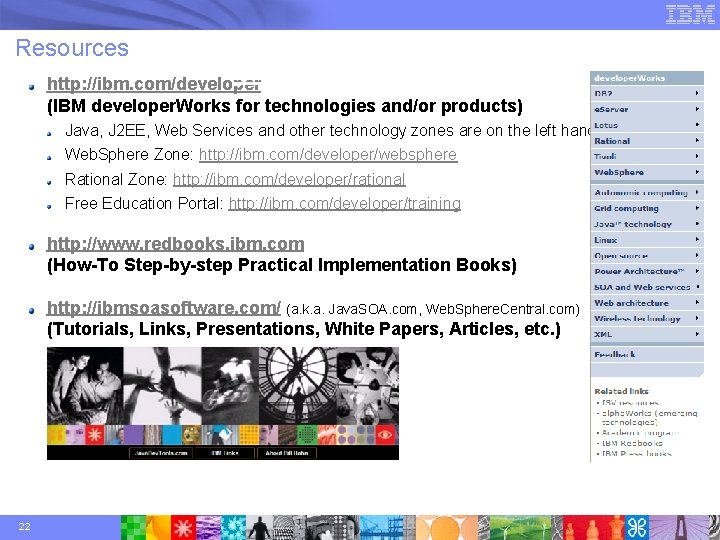Open IBM Redbooks under Related links
The image size is (720, 540).
pyautogui.click(x=632, y=443)
